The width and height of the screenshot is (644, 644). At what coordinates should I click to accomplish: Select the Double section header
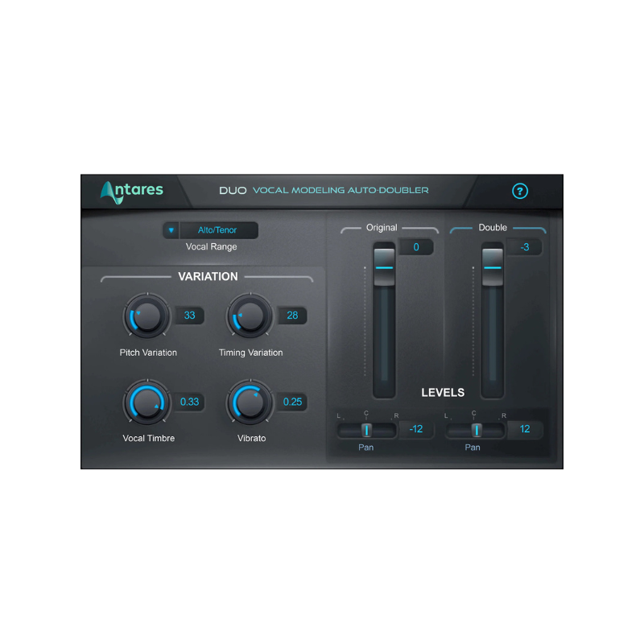click(490, 227)
